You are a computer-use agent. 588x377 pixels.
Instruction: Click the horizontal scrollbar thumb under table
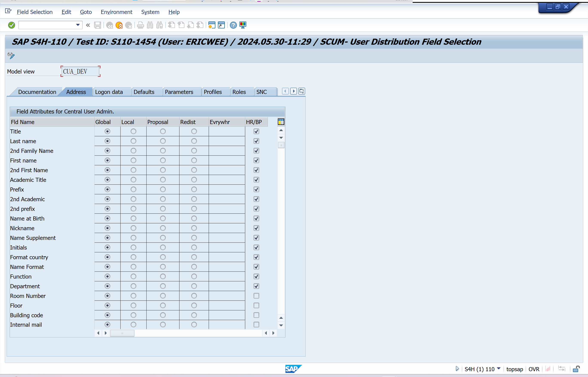pos(122,333)
